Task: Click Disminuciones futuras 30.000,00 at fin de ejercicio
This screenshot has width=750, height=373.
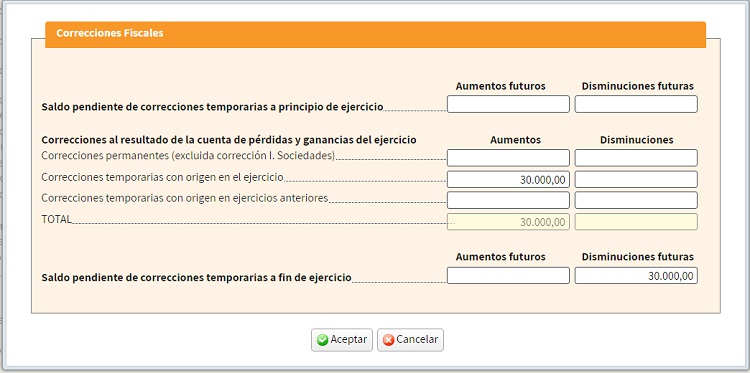Action: point(636,275)
